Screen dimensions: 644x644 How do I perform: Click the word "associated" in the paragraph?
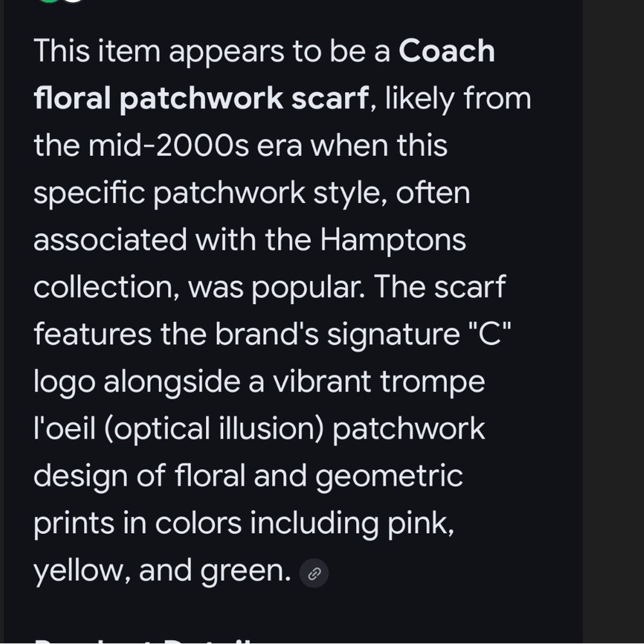[x=109, y=240]
